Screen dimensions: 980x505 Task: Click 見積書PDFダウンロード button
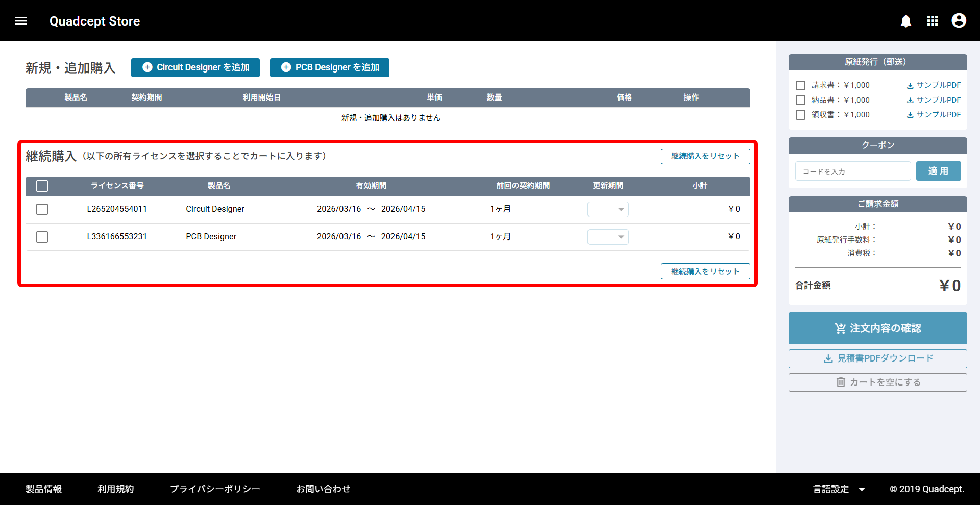[877, 358]
